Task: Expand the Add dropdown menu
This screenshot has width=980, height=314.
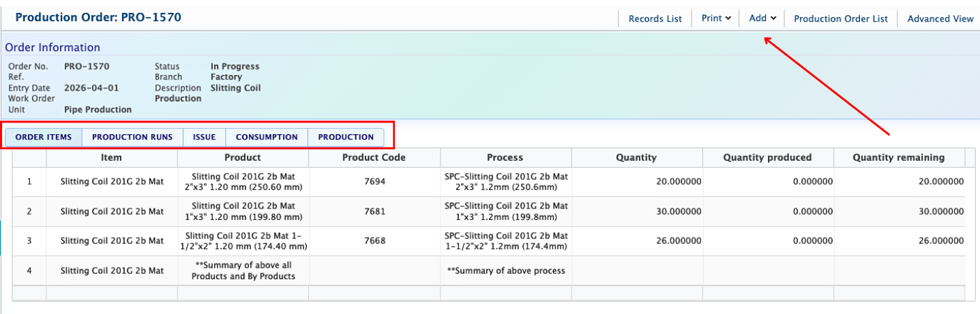Action: (762, 18)
